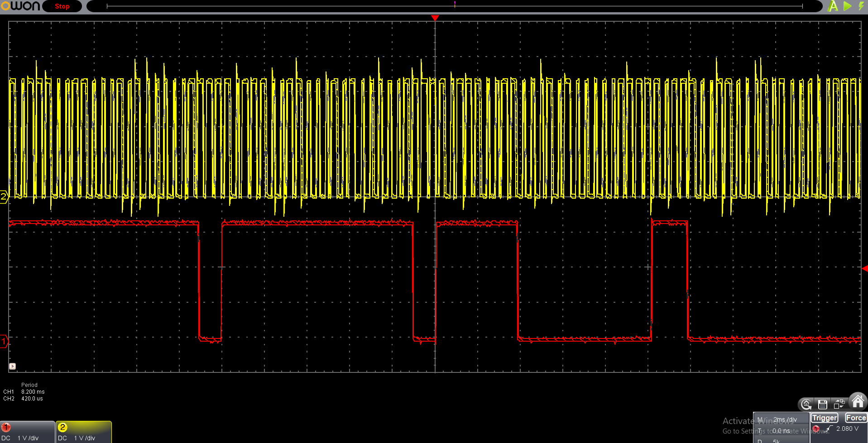
Task: Toggle the yellow channel 2 bubble
Action: [x=62, y=427]
